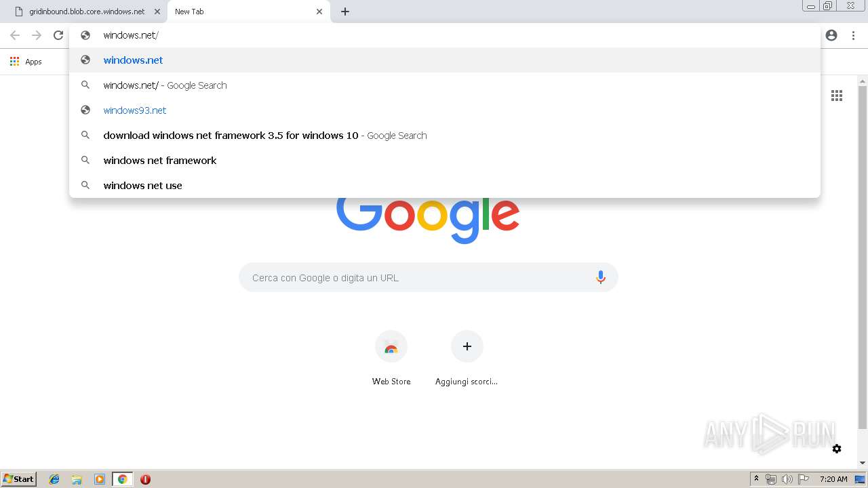Open the Windows Start button

pyautogui.click(x=19, y=479)
